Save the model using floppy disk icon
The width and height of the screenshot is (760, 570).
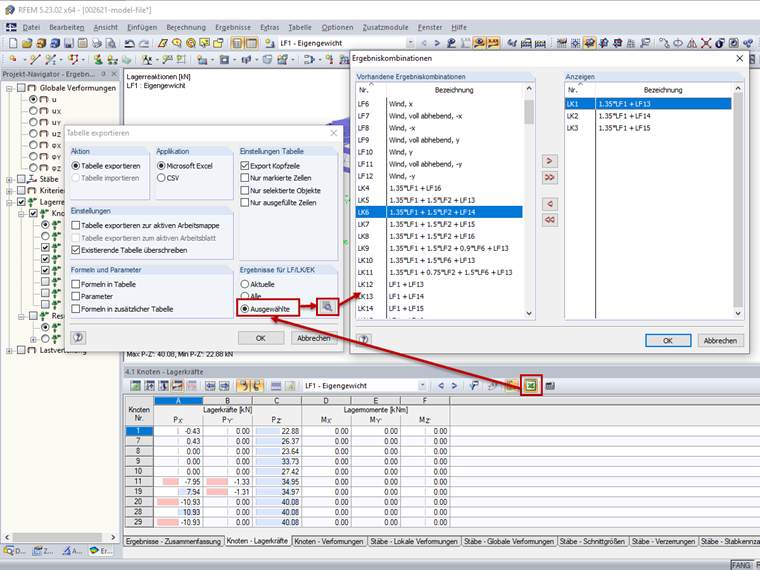(x=69, y=43)
